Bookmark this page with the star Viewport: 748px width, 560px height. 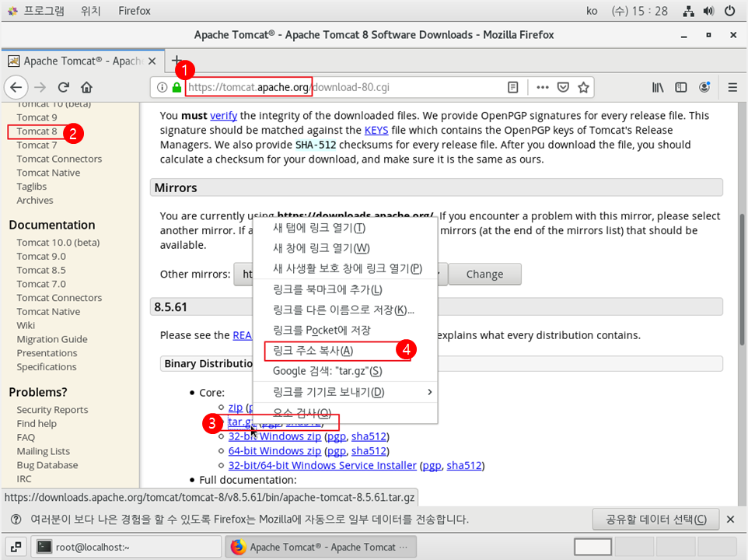[x=583, y=87]
